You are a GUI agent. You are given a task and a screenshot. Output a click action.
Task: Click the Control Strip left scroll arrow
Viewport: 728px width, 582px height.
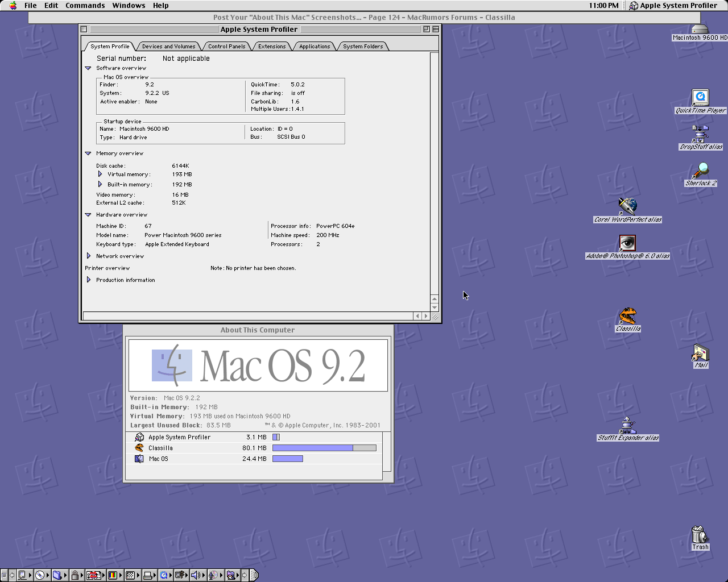tap(12, 575)
